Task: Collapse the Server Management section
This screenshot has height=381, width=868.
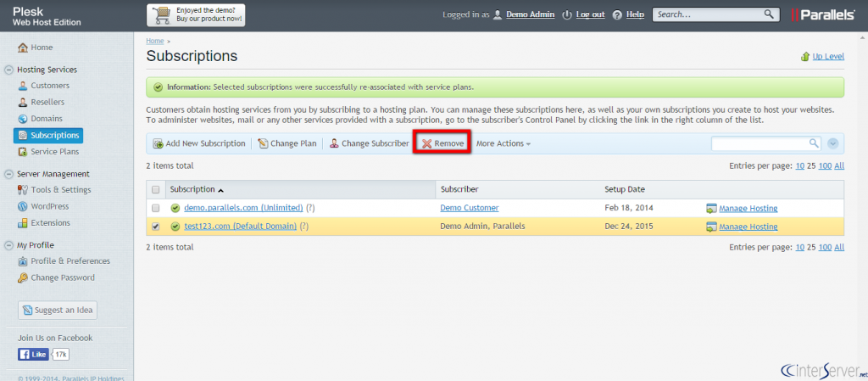Action: point(8,174)
